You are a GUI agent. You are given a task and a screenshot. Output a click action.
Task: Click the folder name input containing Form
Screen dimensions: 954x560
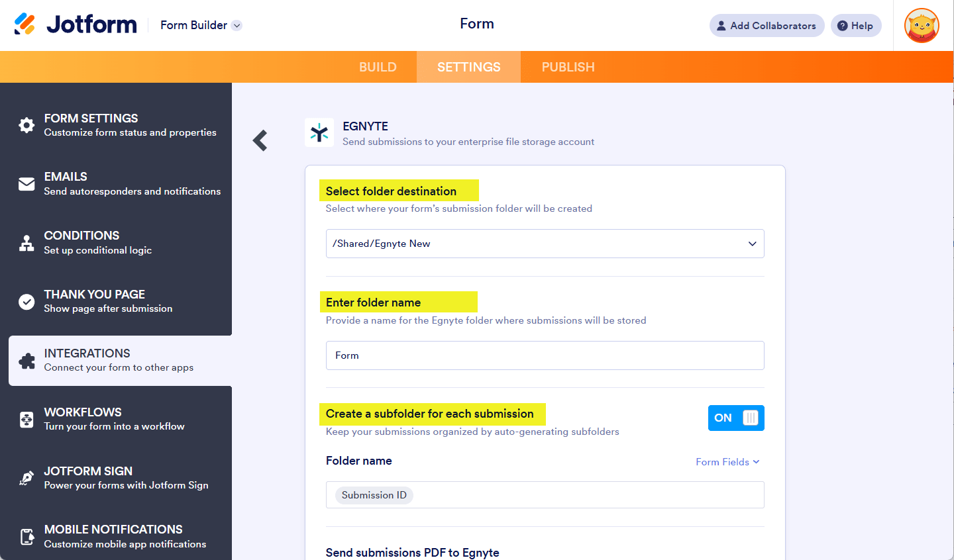[x=545, y=355]
